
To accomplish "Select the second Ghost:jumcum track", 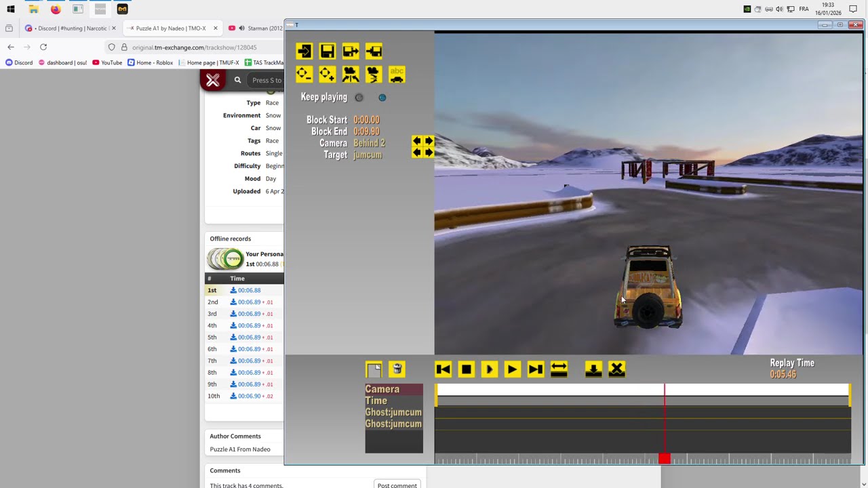I will pos(394,424).
